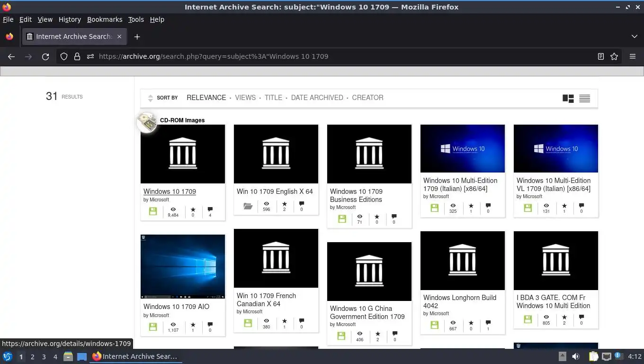Screen dimensions: 644x364
Task: Open the taskbar start menu icon
Action: tap(8, 356)
